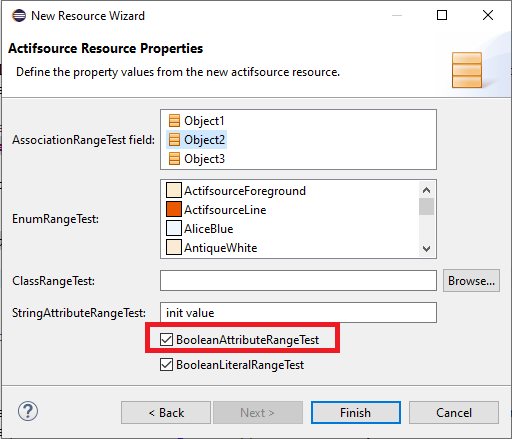The image size is (512, 439).
Task: Go to the previous page with Back
Action: [166, 413]
